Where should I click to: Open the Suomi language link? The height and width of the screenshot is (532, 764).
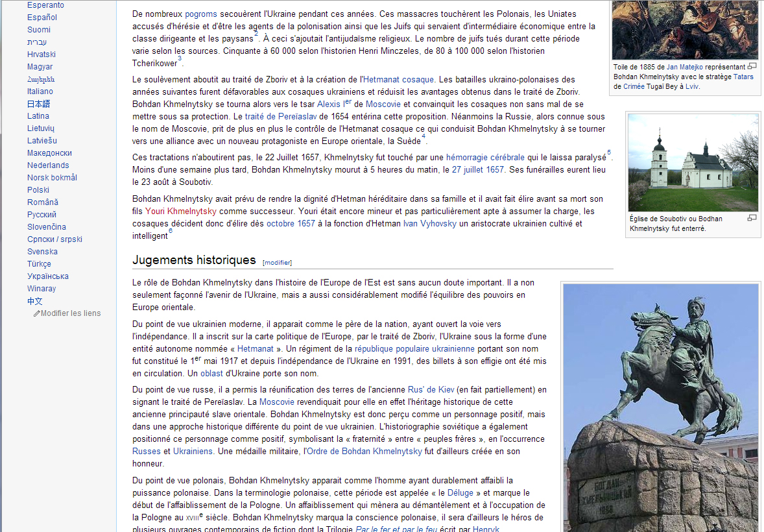pos(38,30)
